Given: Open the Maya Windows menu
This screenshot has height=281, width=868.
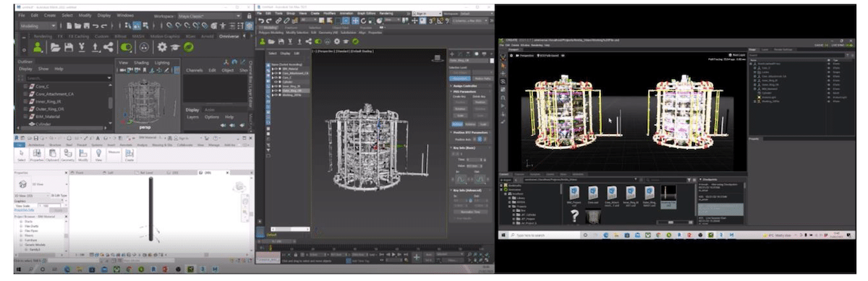Looking at the screenshot, I should click(x=125, y=16).
